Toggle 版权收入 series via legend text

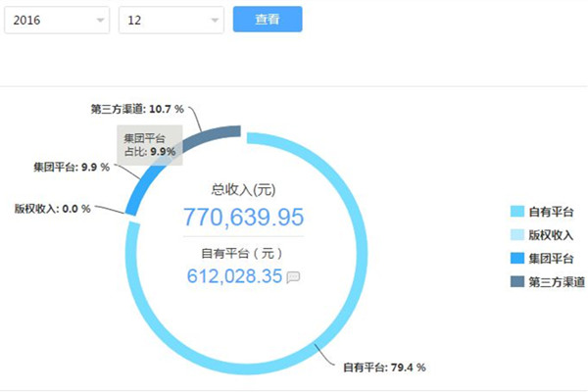tap(550, 235)
